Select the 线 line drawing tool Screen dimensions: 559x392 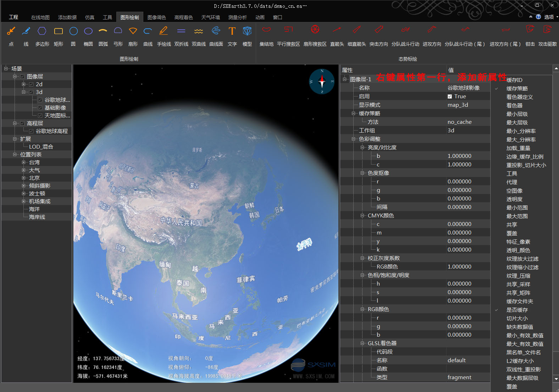coord(26,36)
